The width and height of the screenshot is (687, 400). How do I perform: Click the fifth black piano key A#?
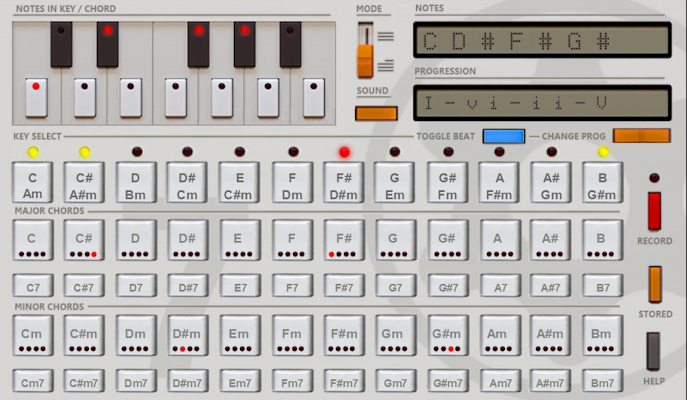[290, 45]
